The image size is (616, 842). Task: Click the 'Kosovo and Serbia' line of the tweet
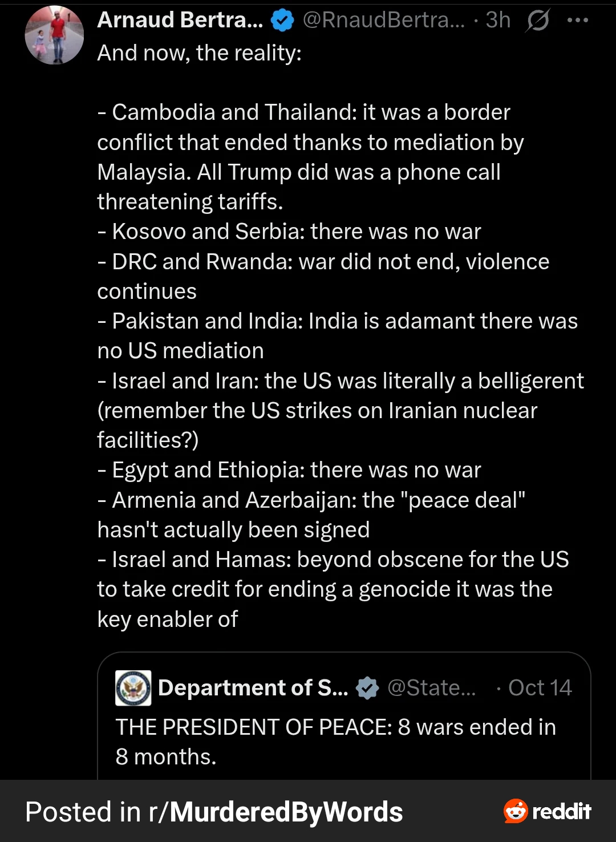tap(289, 232)
